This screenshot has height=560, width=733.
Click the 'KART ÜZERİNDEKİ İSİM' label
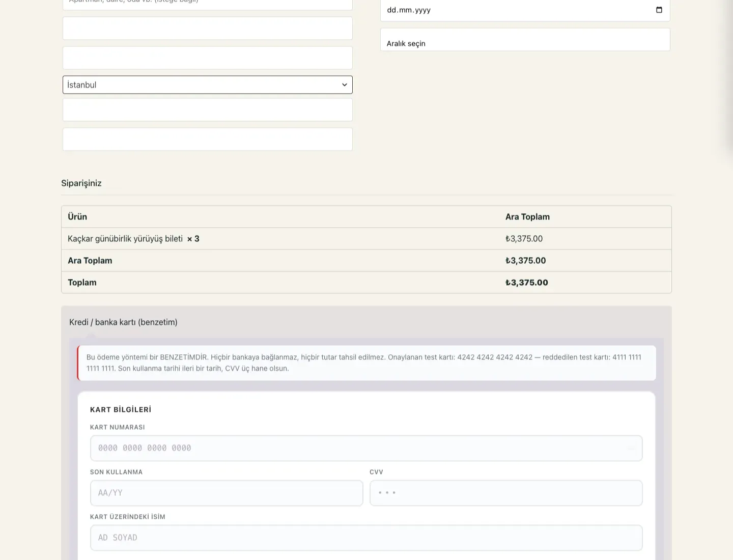pos(128,517)
